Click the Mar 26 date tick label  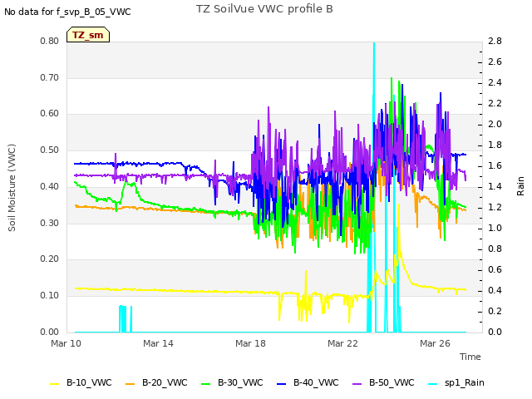435,343
